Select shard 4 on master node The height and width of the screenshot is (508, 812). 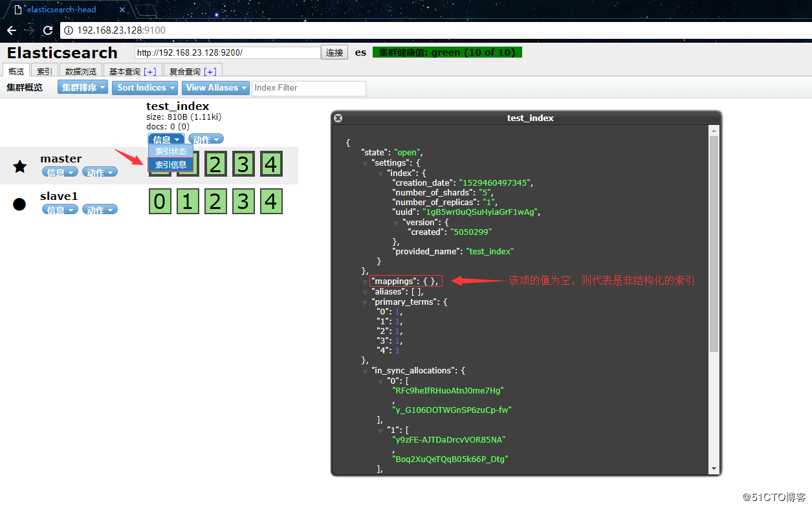click(271, 164)
